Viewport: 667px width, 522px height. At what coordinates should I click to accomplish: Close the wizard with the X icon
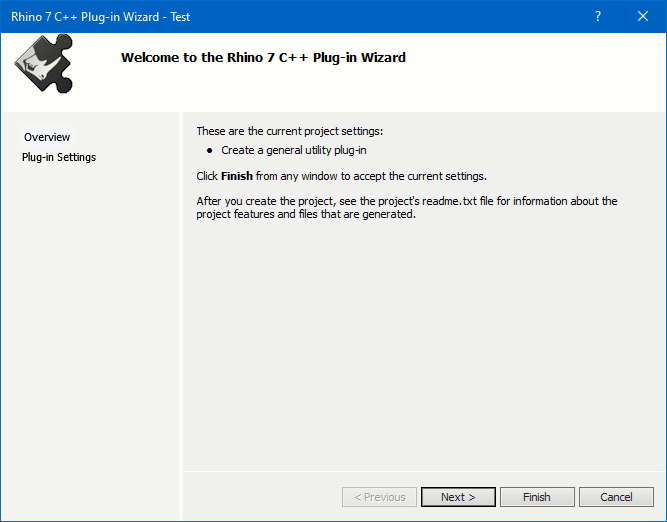pos(643,16)
